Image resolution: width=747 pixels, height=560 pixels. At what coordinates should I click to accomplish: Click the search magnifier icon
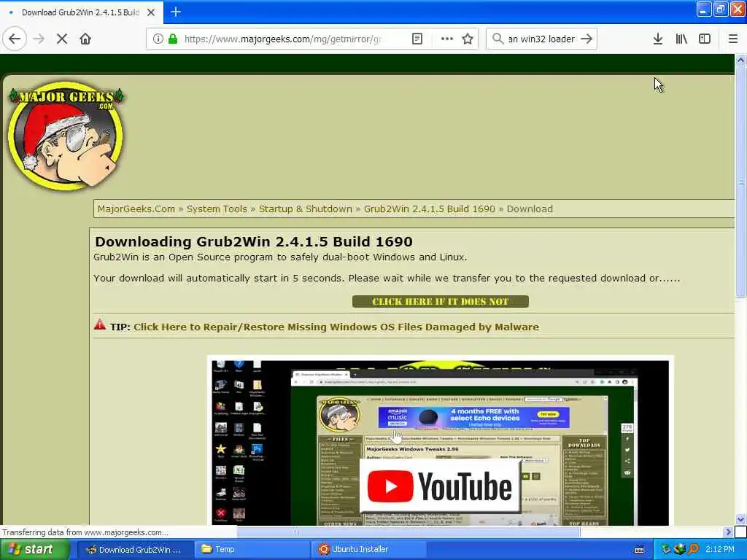(498, 39)
